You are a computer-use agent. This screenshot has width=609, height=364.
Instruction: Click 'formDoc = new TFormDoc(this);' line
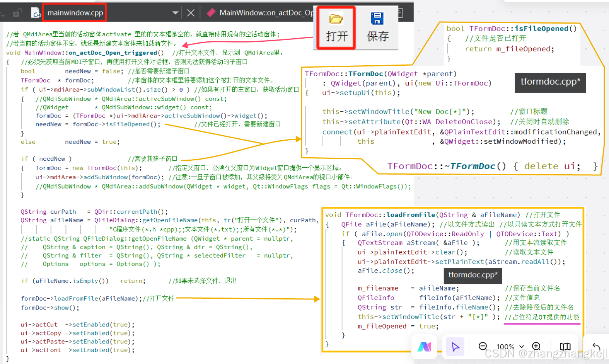point(89,168)
